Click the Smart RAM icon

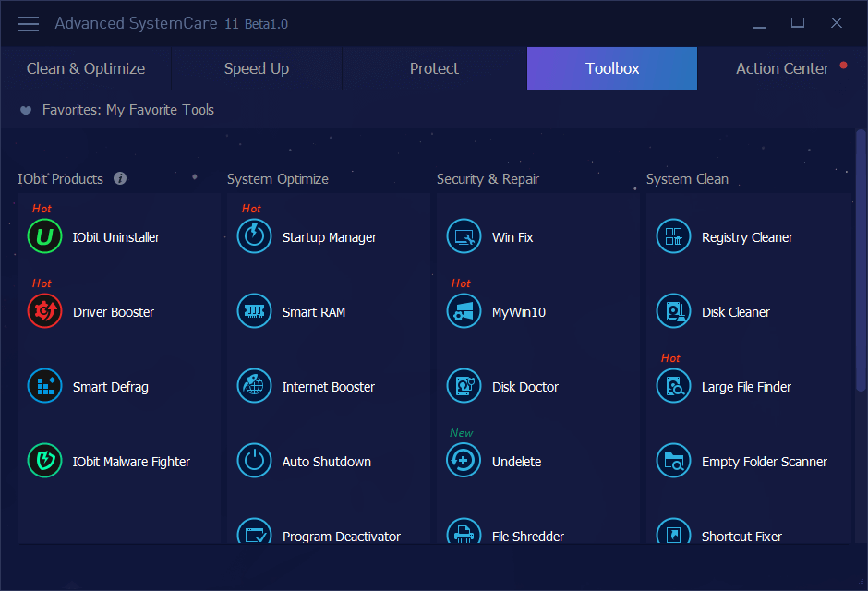(255, 311)
